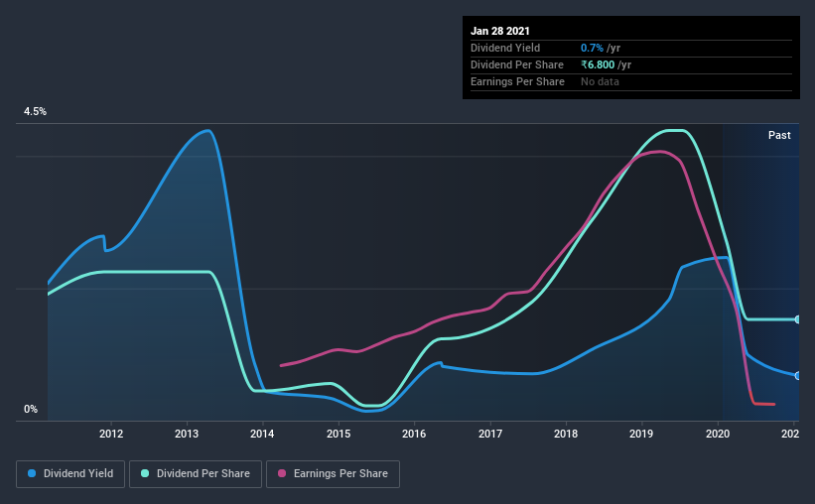This screenshot has width=815, height=504.
Task: Click the Past region label
Action: click(779, 135)
